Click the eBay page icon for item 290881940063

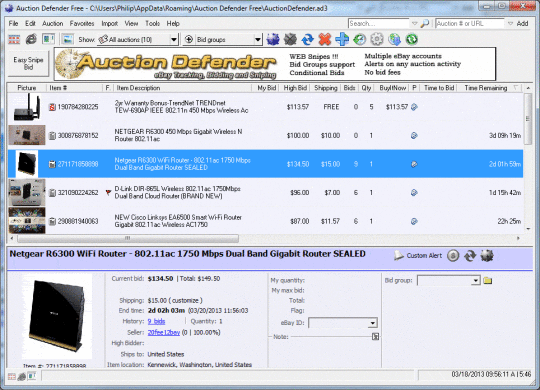[x=414, y=221]
